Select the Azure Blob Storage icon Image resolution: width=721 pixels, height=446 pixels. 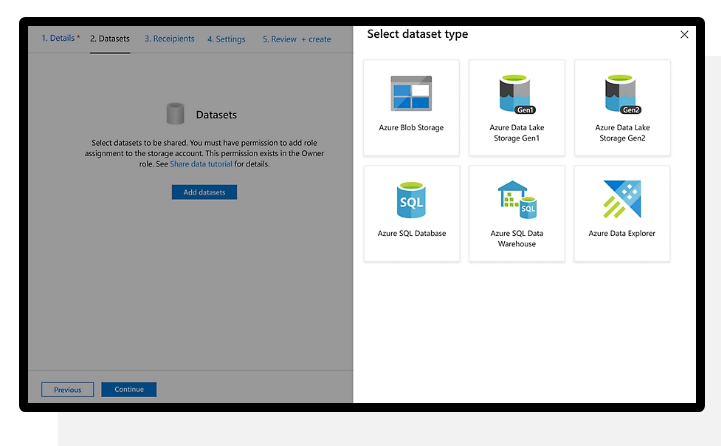pyautogui.click(x=411, y=94)
